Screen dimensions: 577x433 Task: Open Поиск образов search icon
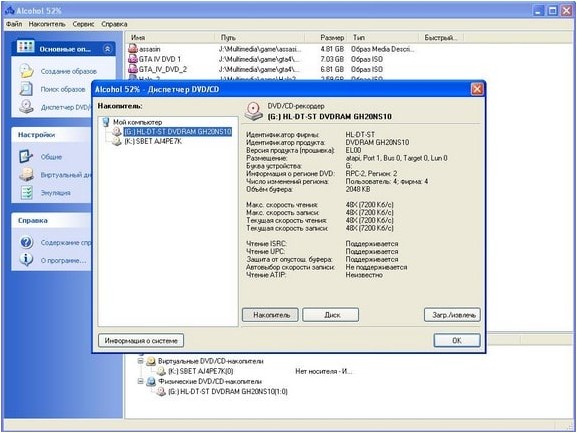point(26,89)
